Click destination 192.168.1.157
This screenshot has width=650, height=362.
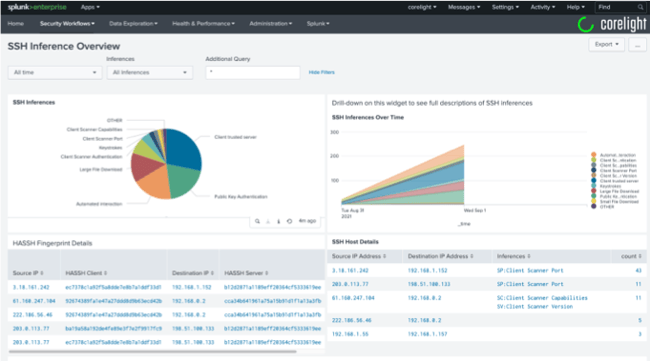427,334
